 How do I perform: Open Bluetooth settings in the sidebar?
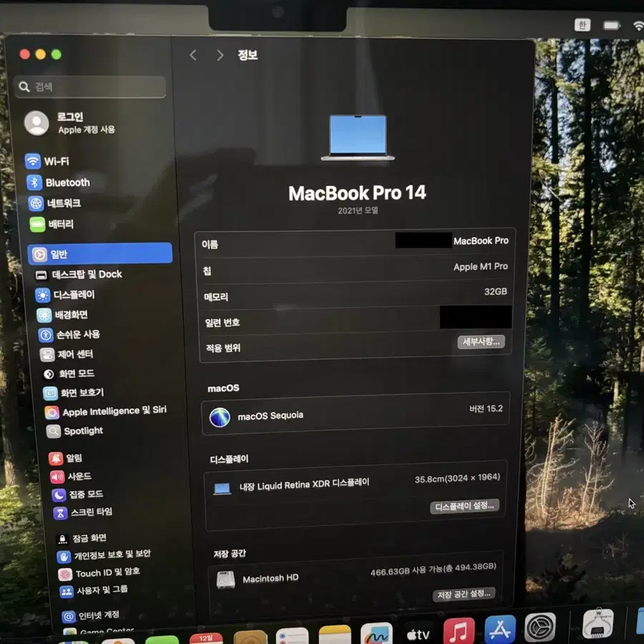click(59, 182)
